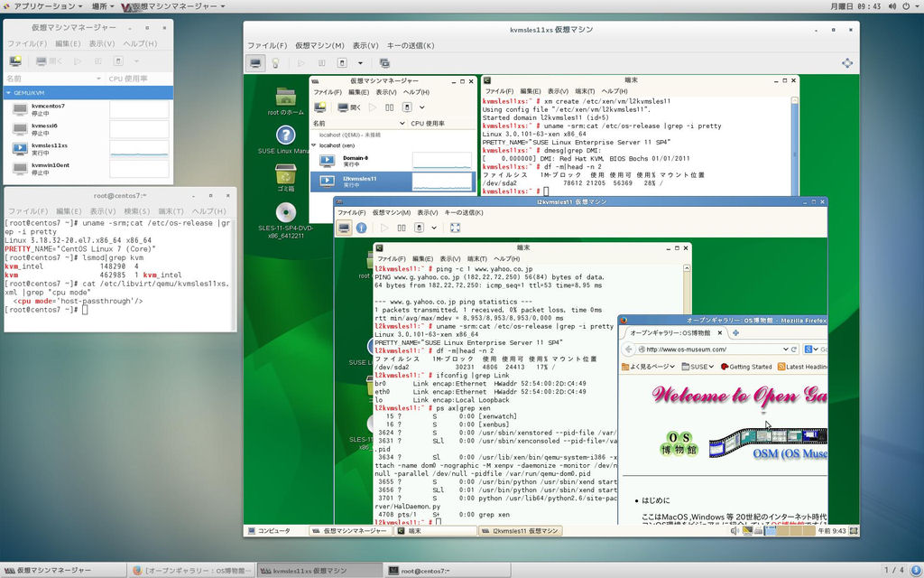Select the Domain-0 row in the guest 仮想マシンマネージャー
This screenshot has height=578, width=924.
393,160
